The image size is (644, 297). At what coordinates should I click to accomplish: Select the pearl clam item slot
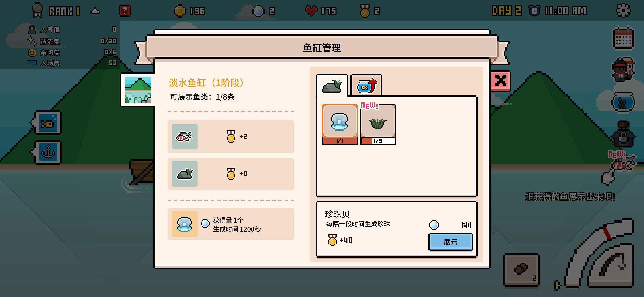tap(340, 124)
